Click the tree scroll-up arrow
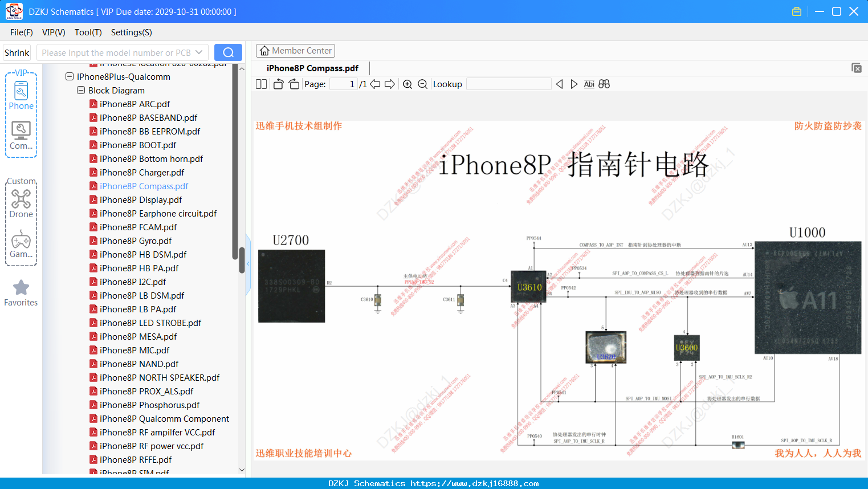868x489 pixels. click(242, 69)
